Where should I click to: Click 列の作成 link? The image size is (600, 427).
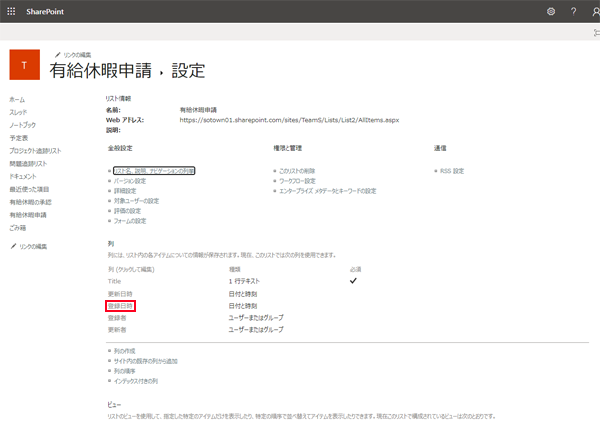point(124,351)
